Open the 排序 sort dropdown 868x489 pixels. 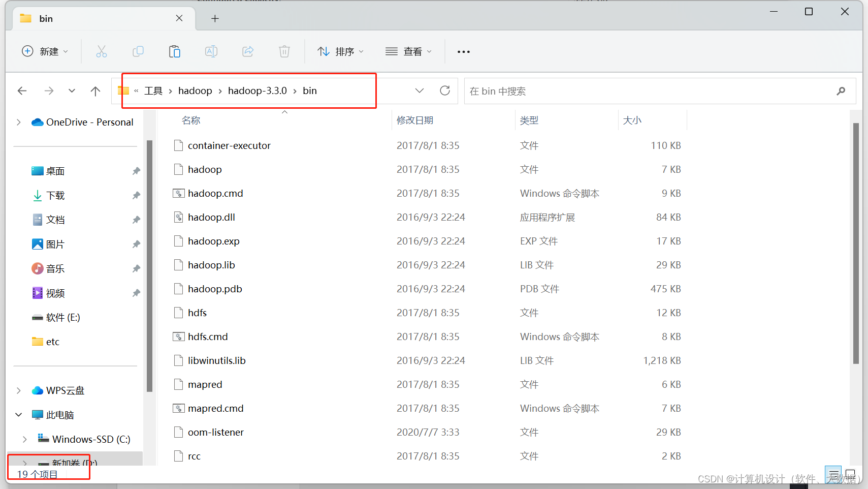pyautogui.click(x=340, y=51)
